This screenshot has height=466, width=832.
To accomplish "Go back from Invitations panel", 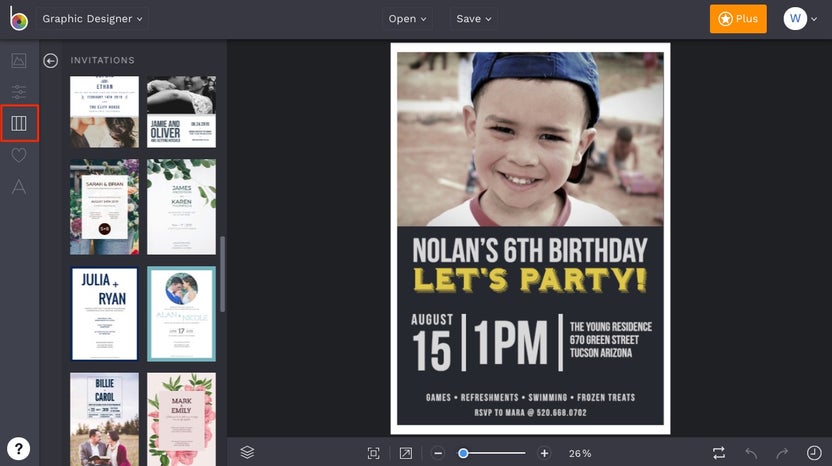I will [x=50, y=61].
